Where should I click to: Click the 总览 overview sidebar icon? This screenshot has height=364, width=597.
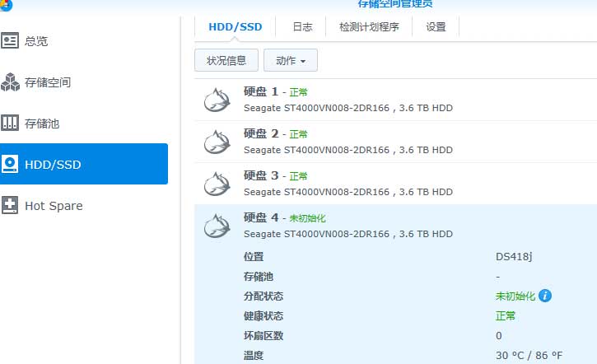click(x=10, y=40)
